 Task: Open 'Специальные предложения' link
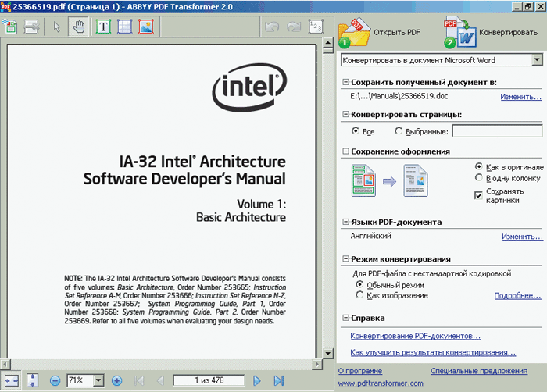coord(479,371)
